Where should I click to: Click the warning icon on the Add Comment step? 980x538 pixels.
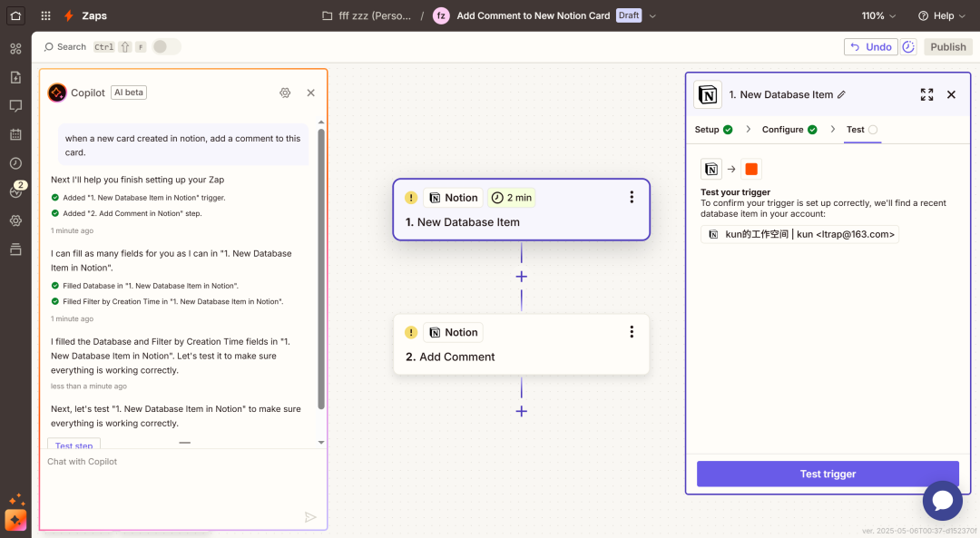(x=411, y=332)
